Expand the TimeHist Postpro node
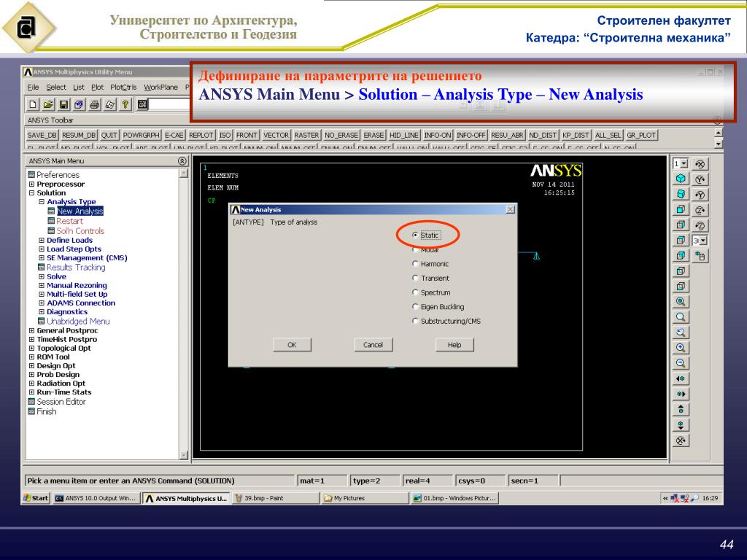The image size is (747, 560). [x=31, y=339]
